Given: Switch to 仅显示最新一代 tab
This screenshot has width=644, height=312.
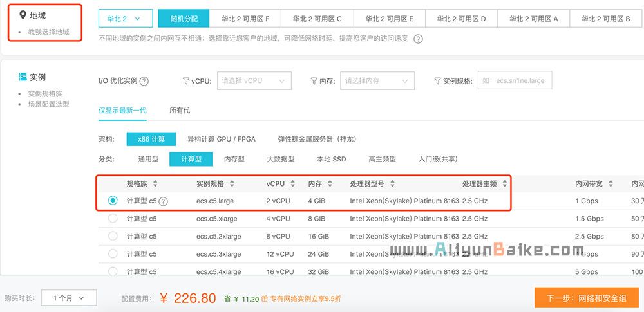Looking at the screenshot, I should point(122,111).
